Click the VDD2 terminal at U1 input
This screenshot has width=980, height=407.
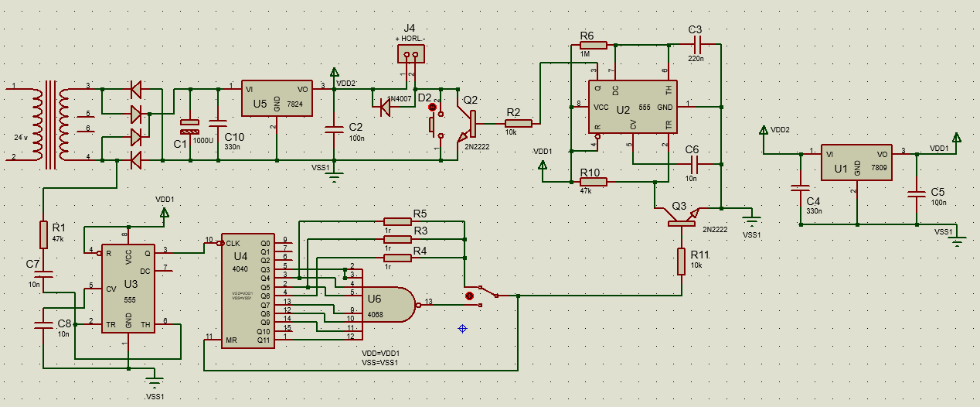[x=763, y=131]
